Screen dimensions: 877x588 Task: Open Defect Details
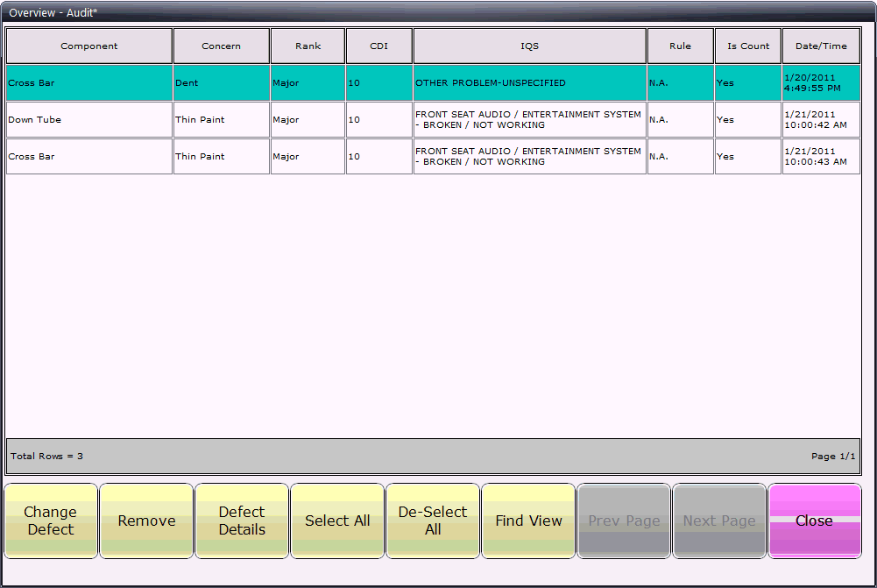242,521
